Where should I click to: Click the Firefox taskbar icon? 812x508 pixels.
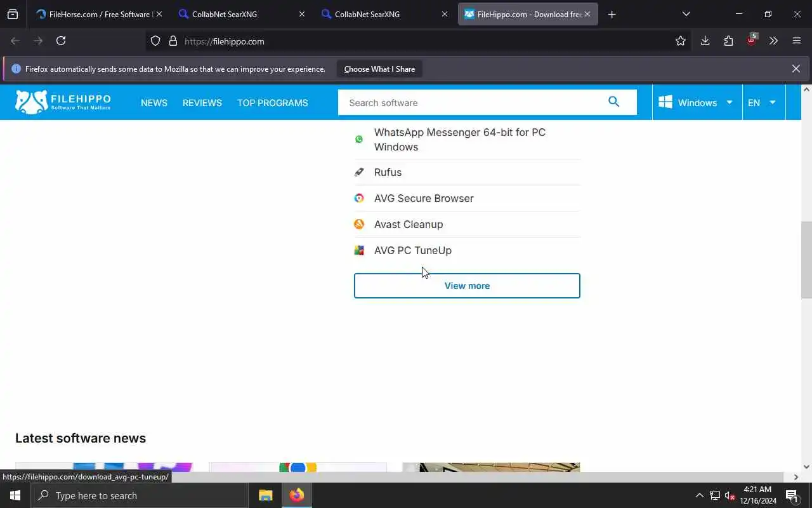tap(297, 495)
